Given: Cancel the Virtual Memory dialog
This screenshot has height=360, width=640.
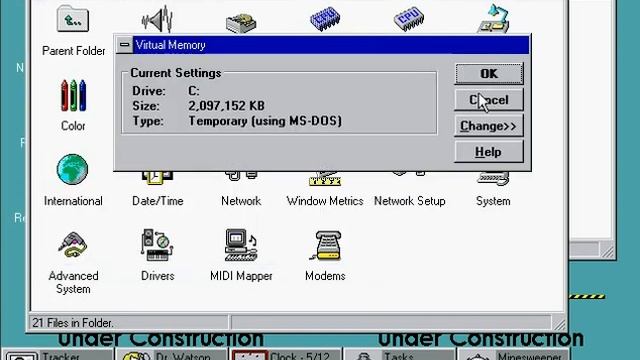Looking at the screenshot, I should pos(489,100).
